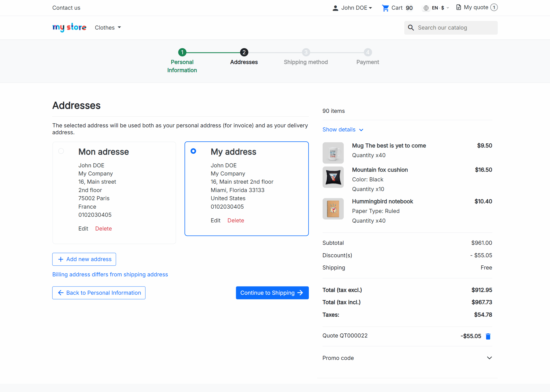550x392 pixels.
Task: Select the Payment step label
Action: click(368, 62)
